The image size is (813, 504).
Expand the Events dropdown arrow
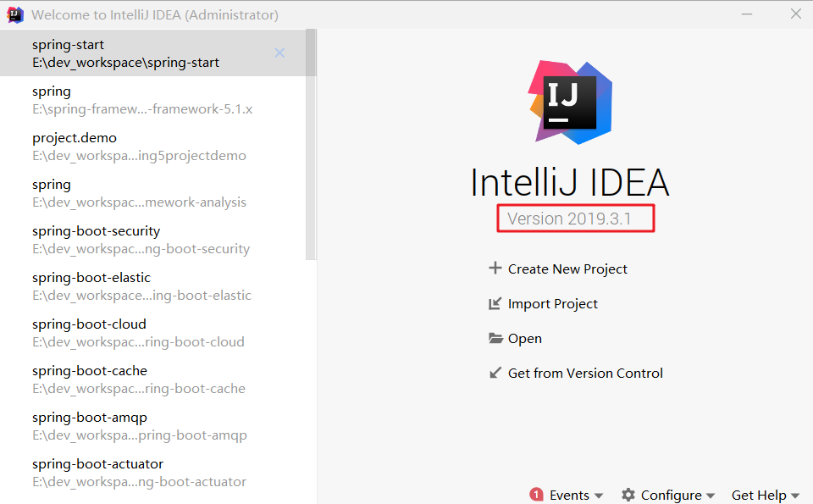[x=599, y=496]
